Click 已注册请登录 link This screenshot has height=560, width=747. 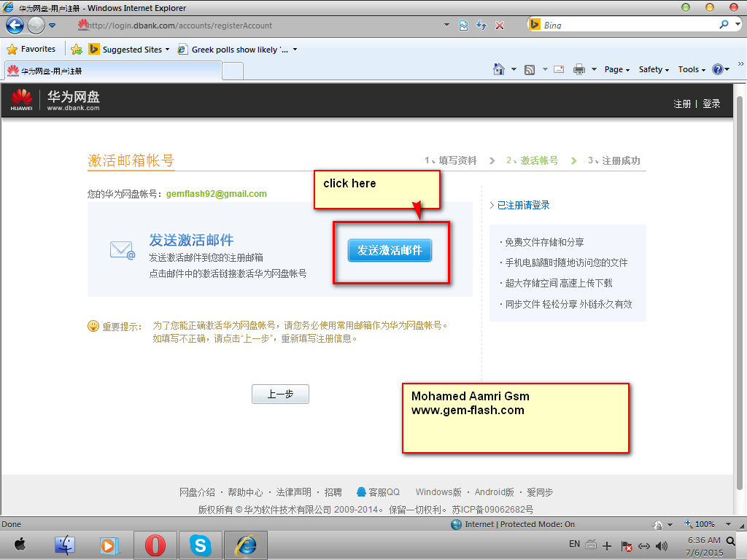coord(523,205)
